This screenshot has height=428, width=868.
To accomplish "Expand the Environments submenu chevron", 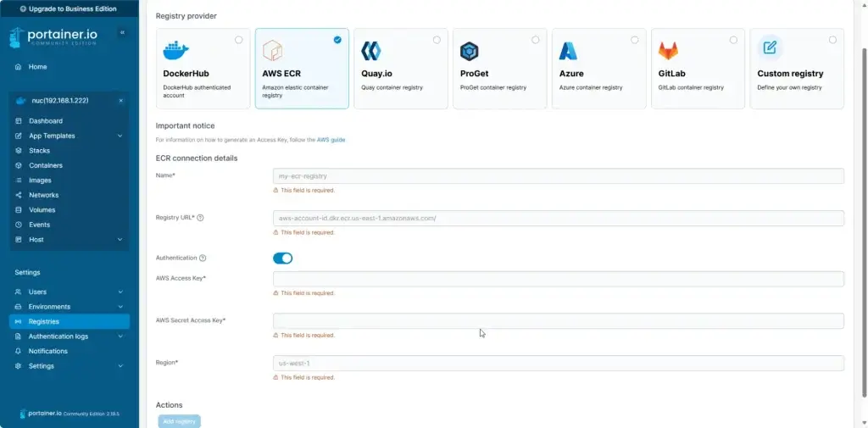I will click(x=120, y=307).
